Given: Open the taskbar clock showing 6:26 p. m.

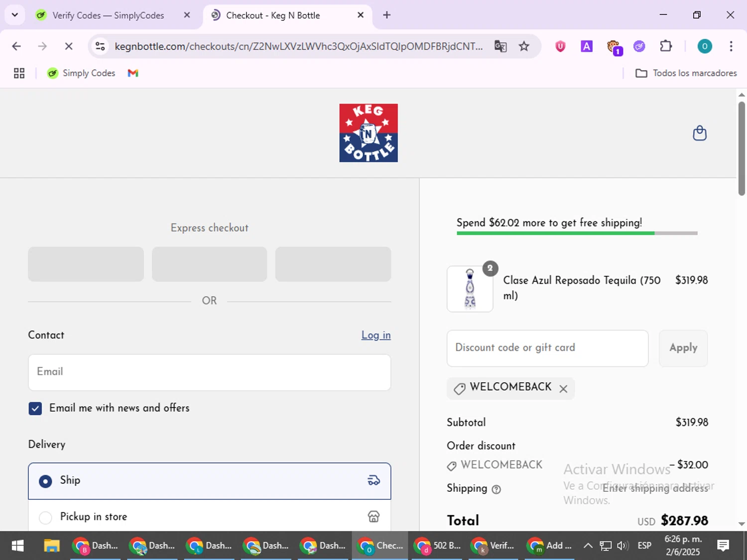Looking at the screenshot, I should [x=683, y=546].
